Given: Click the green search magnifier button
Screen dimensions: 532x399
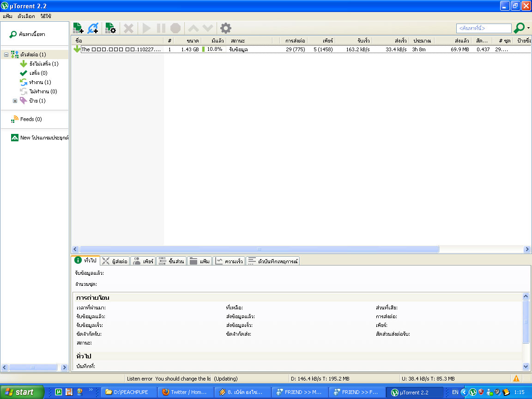Looking at the screenshot, I should [x=519, y=28].
